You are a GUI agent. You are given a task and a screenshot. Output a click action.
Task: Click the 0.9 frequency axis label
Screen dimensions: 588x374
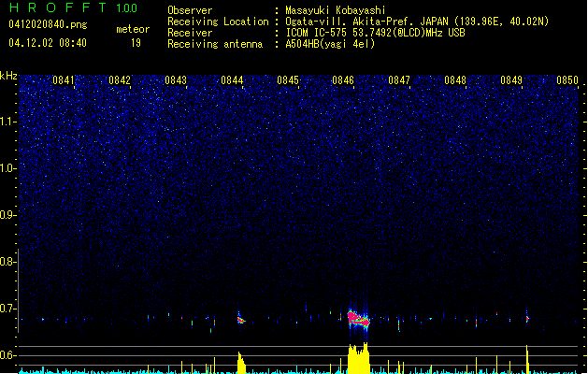pyautogui.click(x=7, y=215)
